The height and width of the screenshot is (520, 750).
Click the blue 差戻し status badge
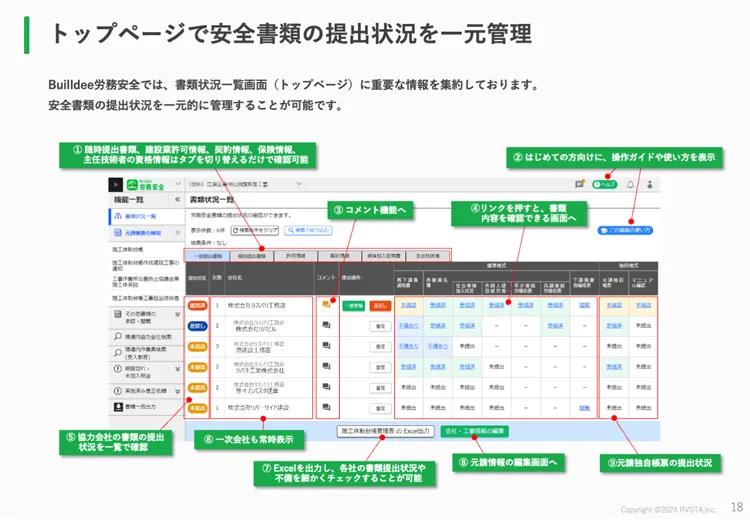click(197, 326)
